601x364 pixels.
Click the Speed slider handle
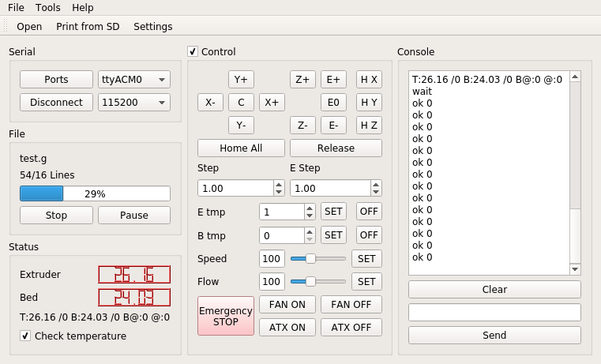(x=310, y=259)
